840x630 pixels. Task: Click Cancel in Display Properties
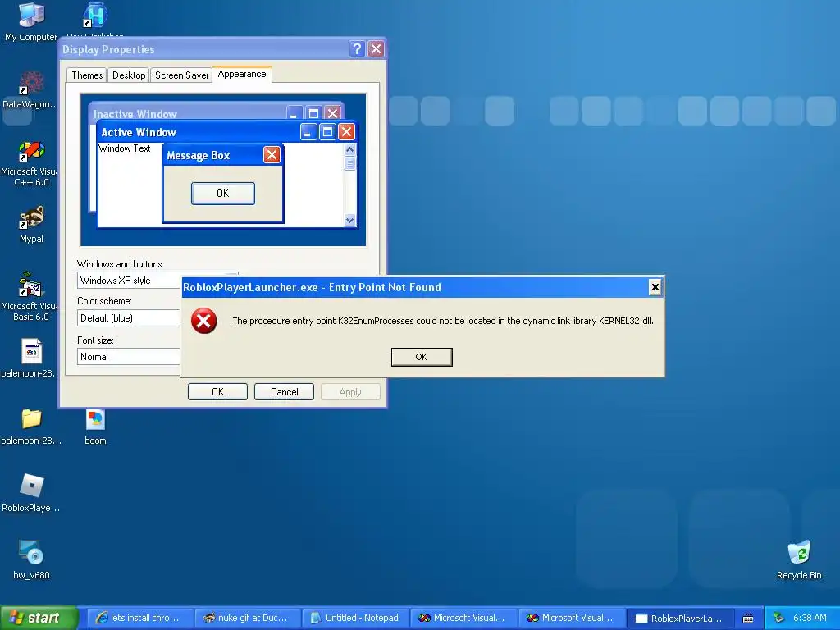coord(284,391)
